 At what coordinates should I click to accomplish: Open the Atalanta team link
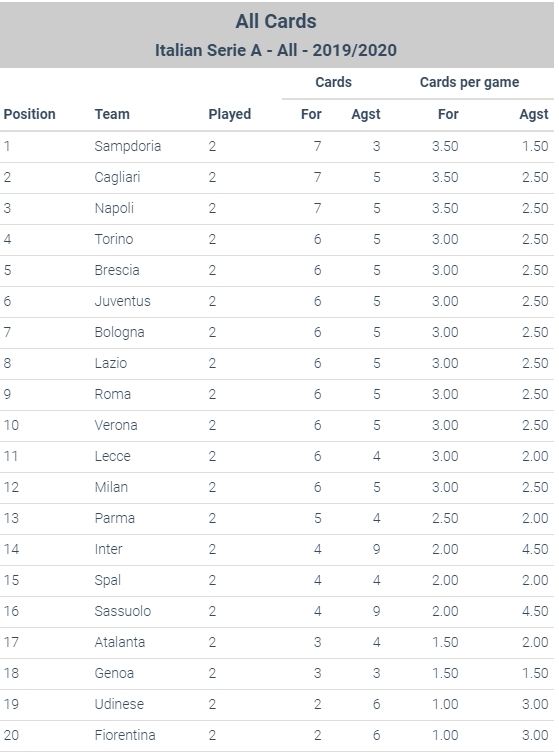coord(119,642)
